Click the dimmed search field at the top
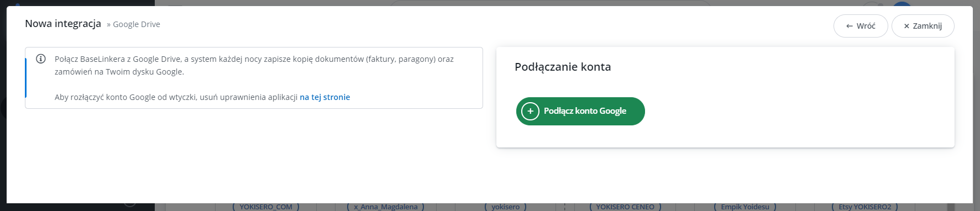 [x=550, y=3]
